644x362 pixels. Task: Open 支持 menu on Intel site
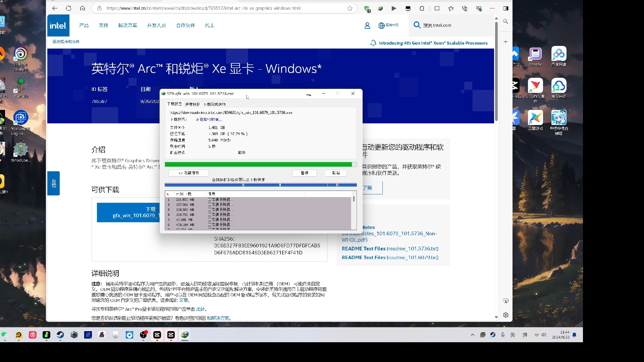(103, 25)
